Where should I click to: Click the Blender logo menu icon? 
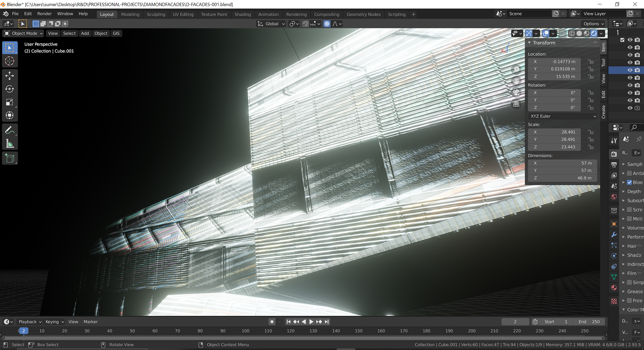click(6, 14)
